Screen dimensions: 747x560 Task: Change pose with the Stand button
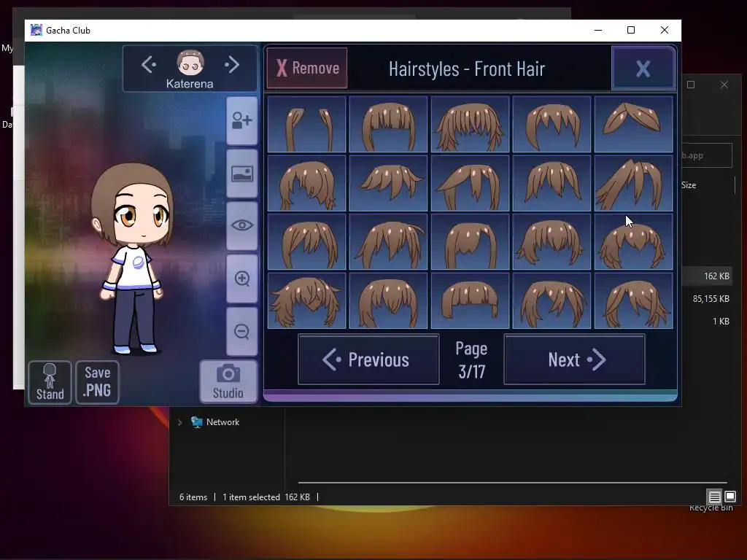(50, 382)
